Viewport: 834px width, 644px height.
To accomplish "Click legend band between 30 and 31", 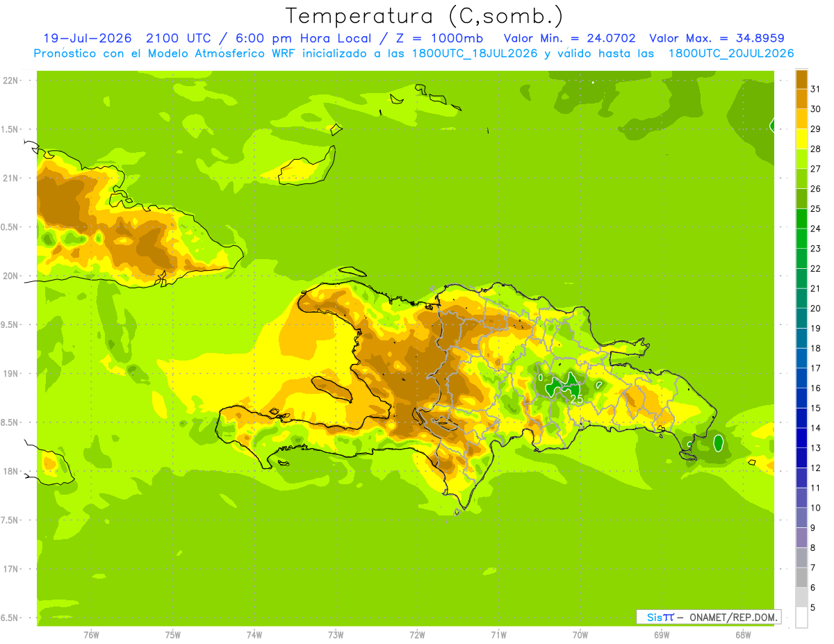I will point(801,99).
